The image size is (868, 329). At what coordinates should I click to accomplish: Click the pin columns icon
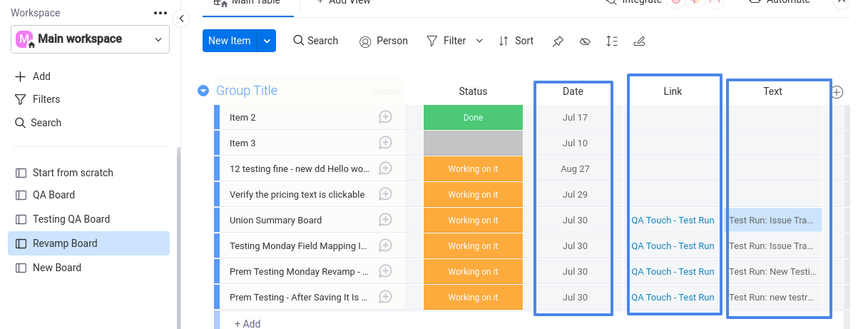click(558, 41)
